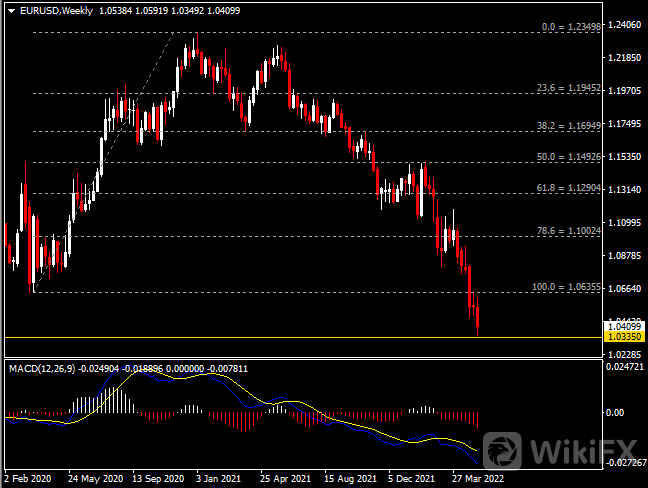This screenshot has width=648, height=488.
Task: Click the 61.8 Fibonacci retracement label
Action: 565,188
